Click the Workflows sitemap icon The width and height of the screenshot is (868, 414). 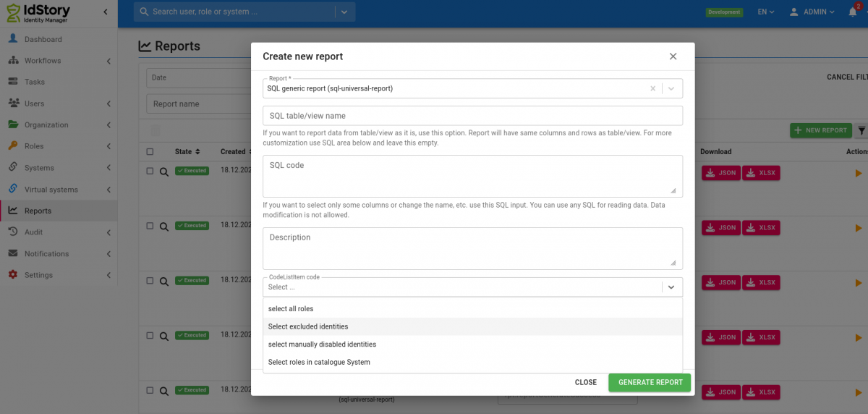(x=13, y=61)
